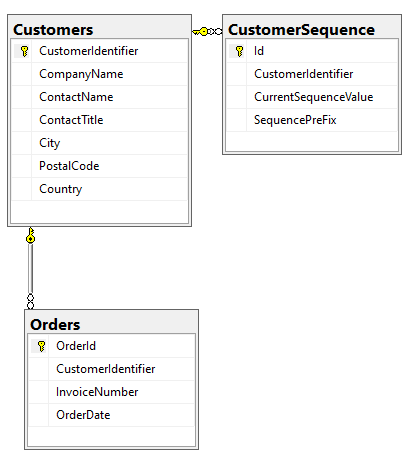The height and width of the screenshot is (460, 407).
Task: Select the OrderDate column row
Action: [x=111, y=415]
